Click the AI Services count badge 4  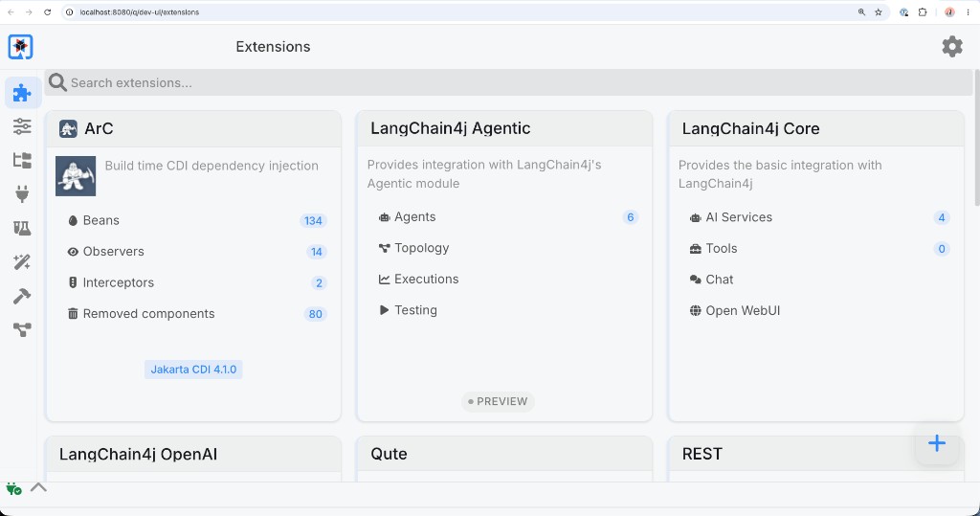click(942, 217)
